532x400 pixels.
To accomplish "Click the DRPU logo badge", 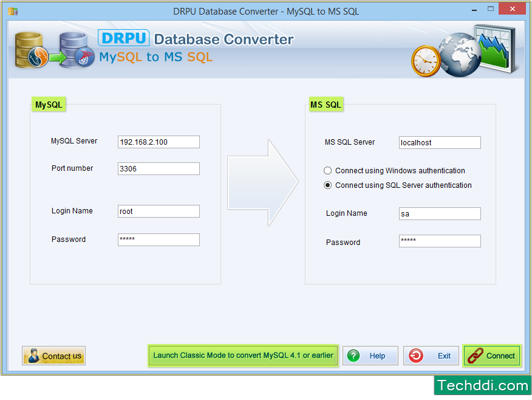I will pyautogui.click(x=124, y=38).
